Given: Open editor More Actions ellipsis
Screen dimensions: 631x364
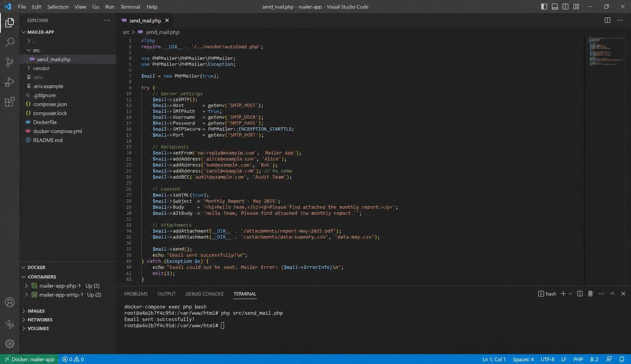Looking at the screenshot, I should click(620, 20).
